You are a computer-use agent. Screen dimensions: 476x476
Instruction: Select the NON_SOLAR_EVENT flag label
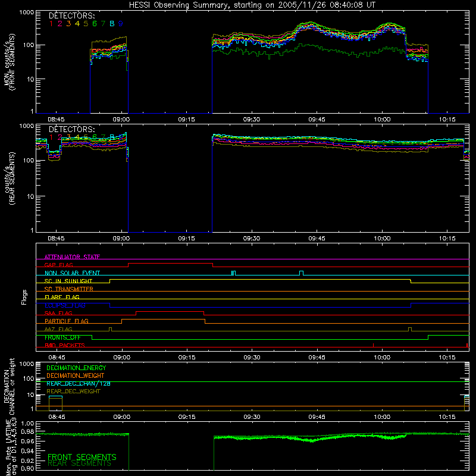(72, 273)
